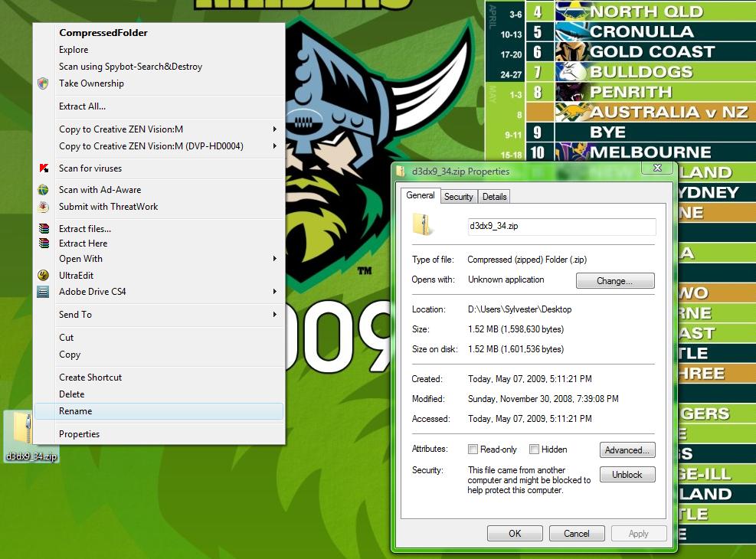Click the Properties dialog title bar folder icon

pos(400,171)
